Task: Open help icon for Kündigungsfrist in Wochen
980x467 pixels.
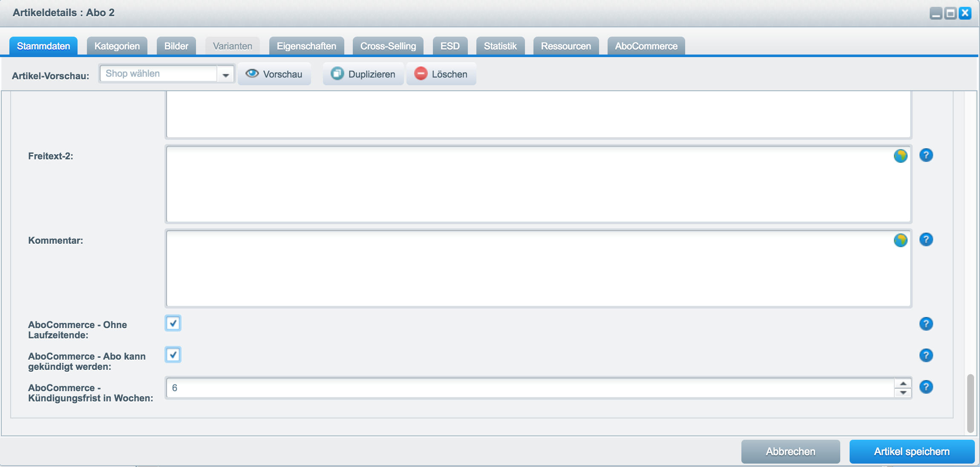Action: tap(926, 387)
